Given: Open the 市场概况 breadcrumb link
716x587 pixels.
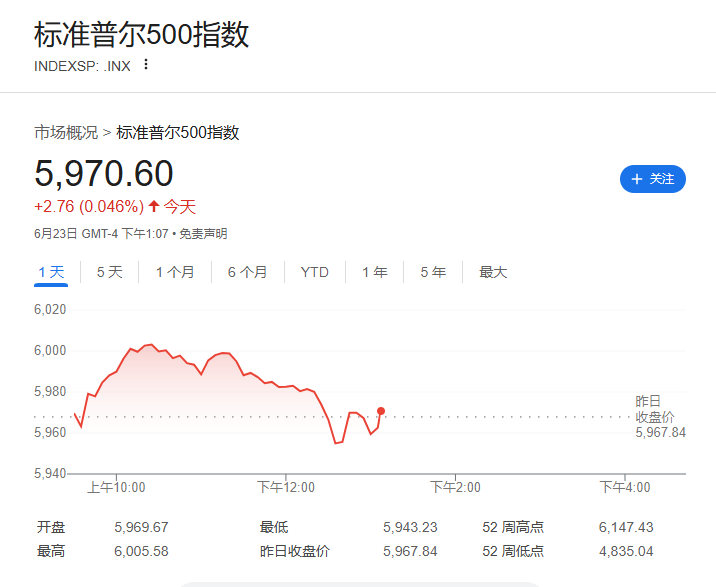Looking at the screenshot, I should click(x=66, y=132).
